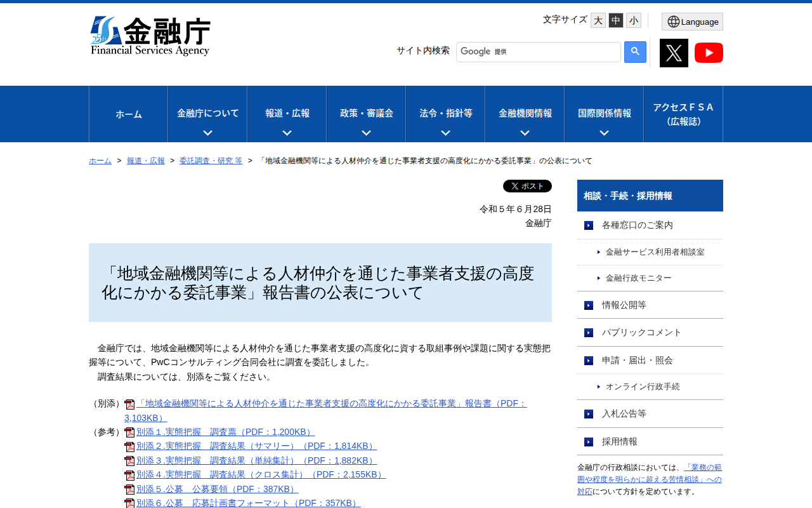Select the currently active 中 text size

(615, 20)
